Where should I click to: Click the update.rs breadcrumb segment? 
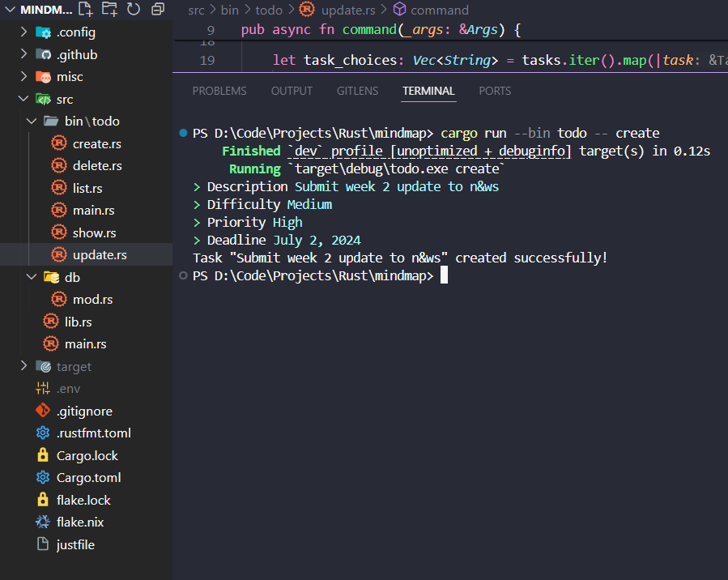(348, 11)
